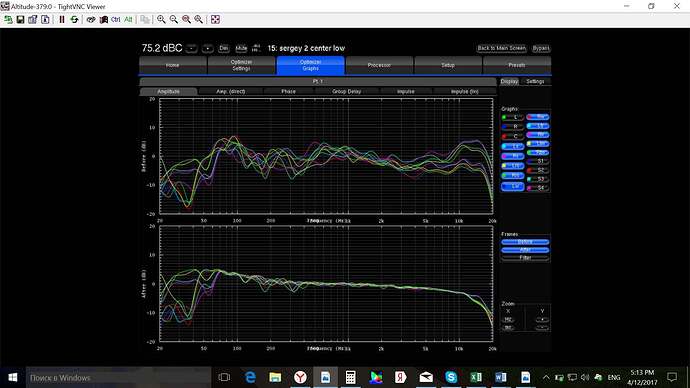Viewport: 690px width, 388px height.
Task: Switch the viewer to full screen
Action: point(215,19)
